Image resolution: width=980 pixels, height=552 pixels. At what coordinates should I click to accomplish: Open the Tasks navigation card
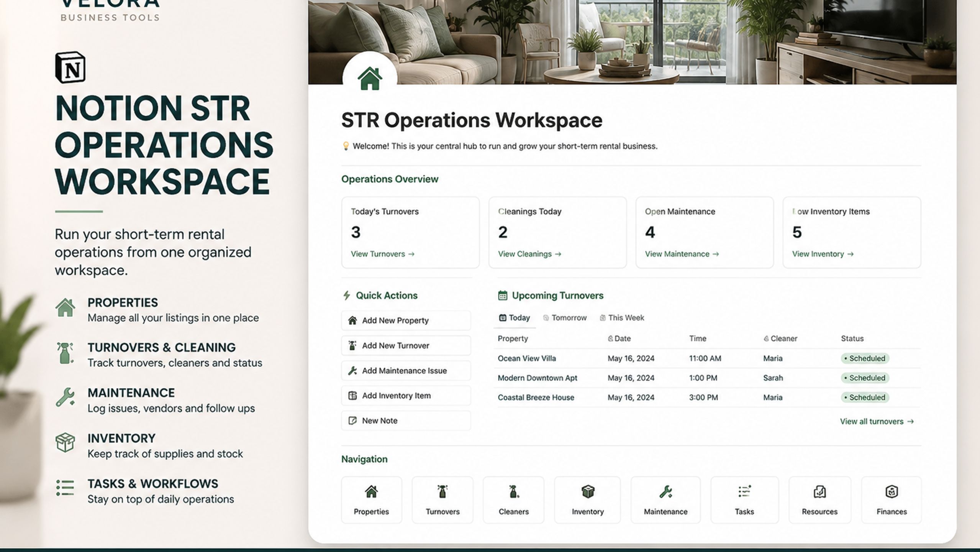point(744,500)
